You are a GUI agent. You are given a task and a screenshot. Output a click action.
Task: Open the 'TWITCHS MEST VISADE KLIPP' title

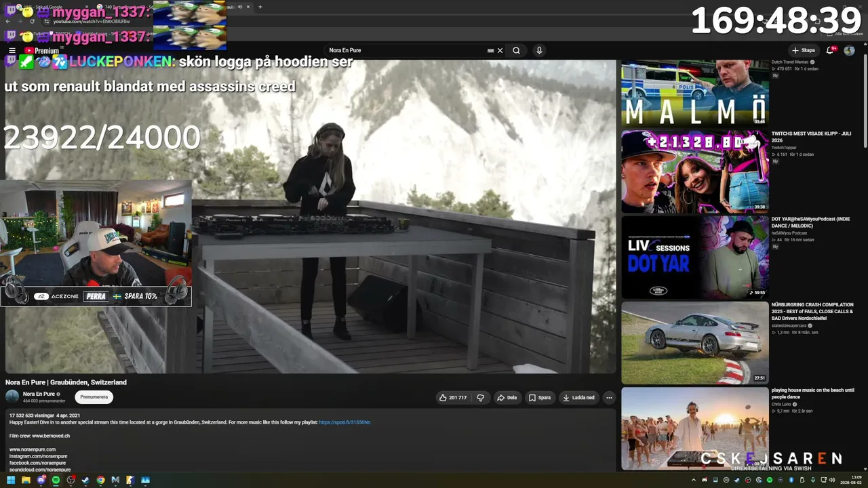click(811, 137)
